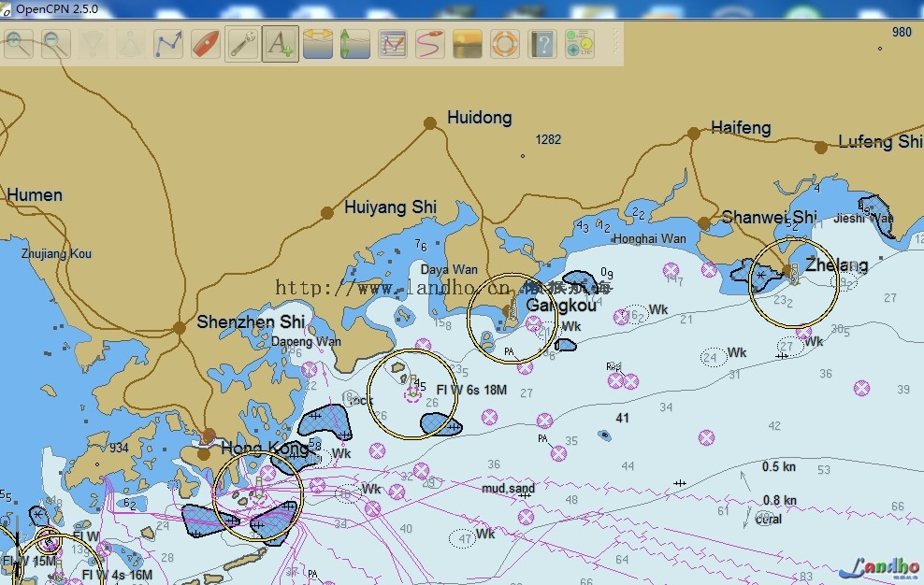Drop a Man Overboard marker

point(504,44)
